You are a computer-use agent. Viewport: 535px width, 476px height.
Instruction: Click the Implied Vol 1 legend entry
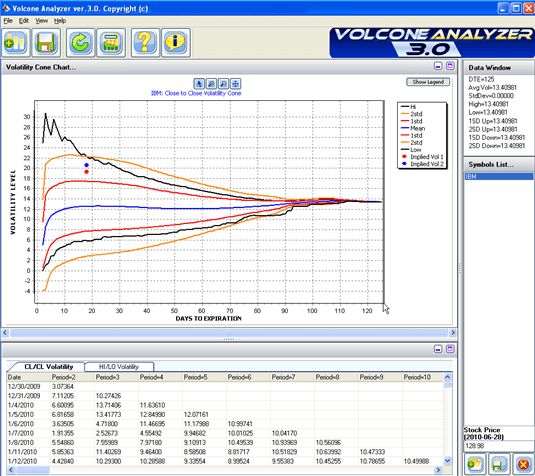(422, 157)
